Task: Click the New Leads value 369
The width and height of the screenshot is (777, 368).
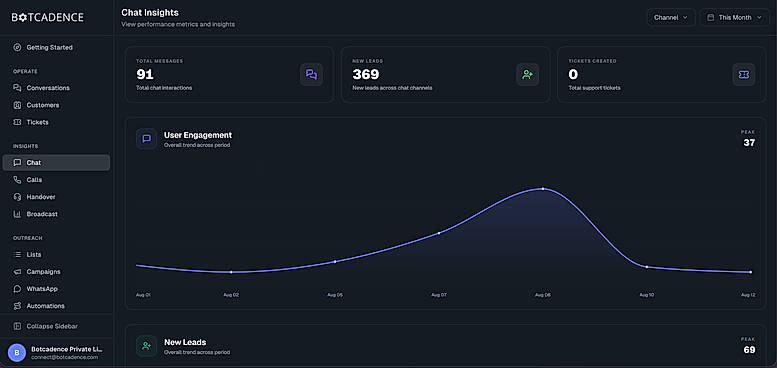Action: click(x=366, y=74)
